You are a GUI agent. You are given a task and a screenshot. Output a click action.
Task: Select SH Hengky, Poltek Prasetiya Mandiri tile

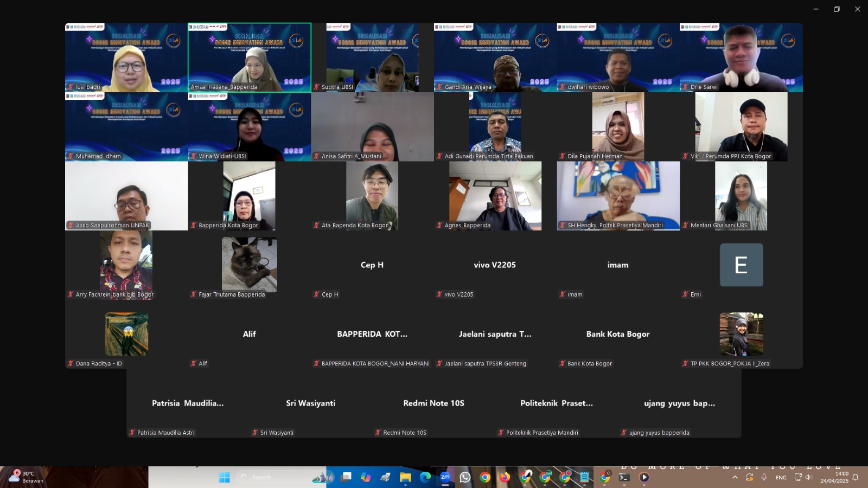coord(618,196)
